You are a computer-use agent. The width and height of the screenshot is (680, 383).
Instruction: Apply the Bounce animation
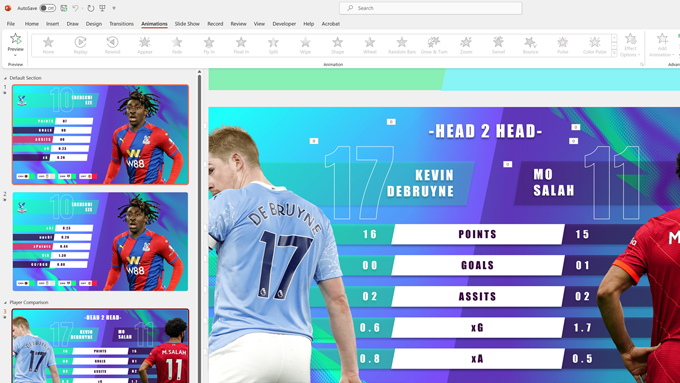530,45
